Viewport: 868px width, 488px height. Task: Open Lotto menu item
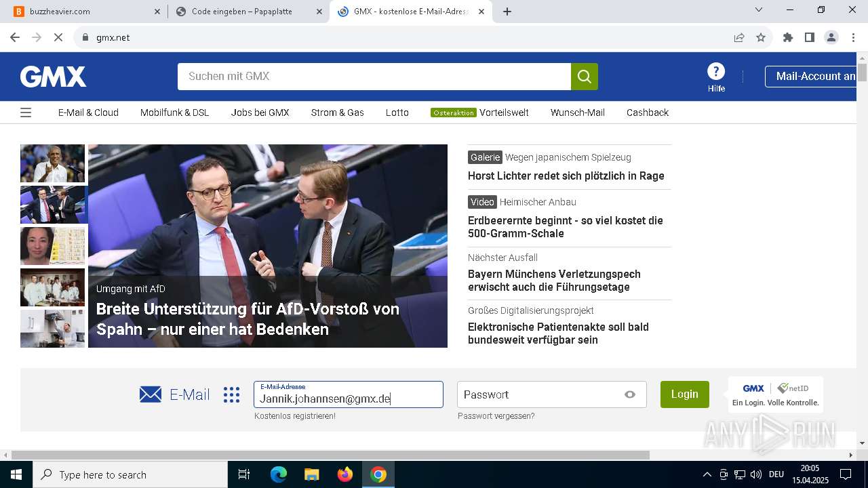[x=397, y=113]
